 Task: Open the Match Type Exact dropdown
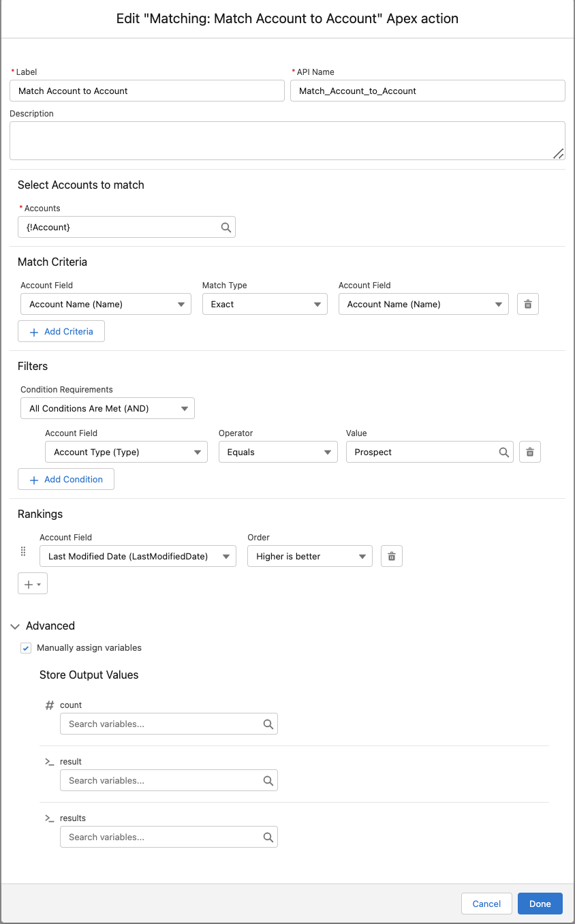[x=264, y=305]
